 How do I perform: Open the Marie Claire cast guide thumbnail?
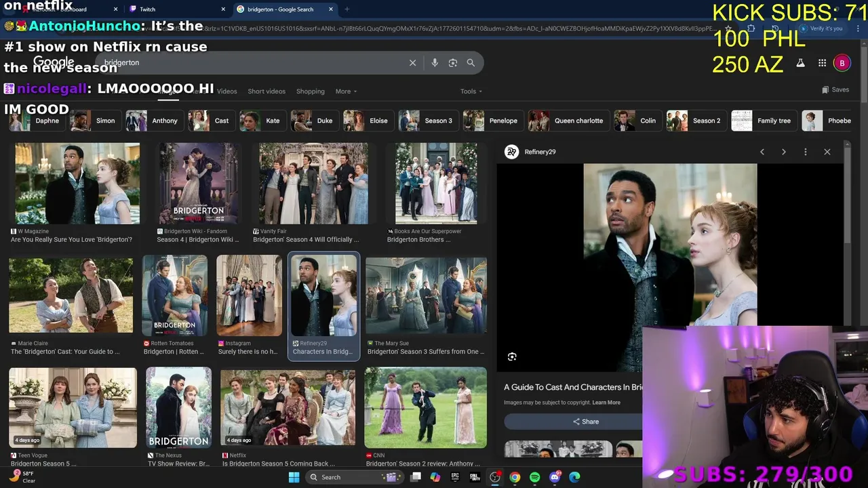point(71,295)
